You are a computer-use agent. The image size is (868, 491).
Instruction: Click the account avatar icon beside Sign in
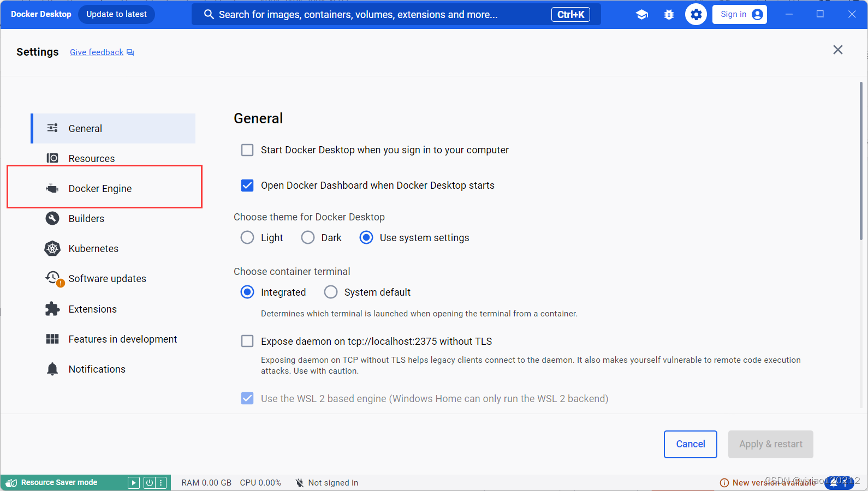click(x=757, y=15)
